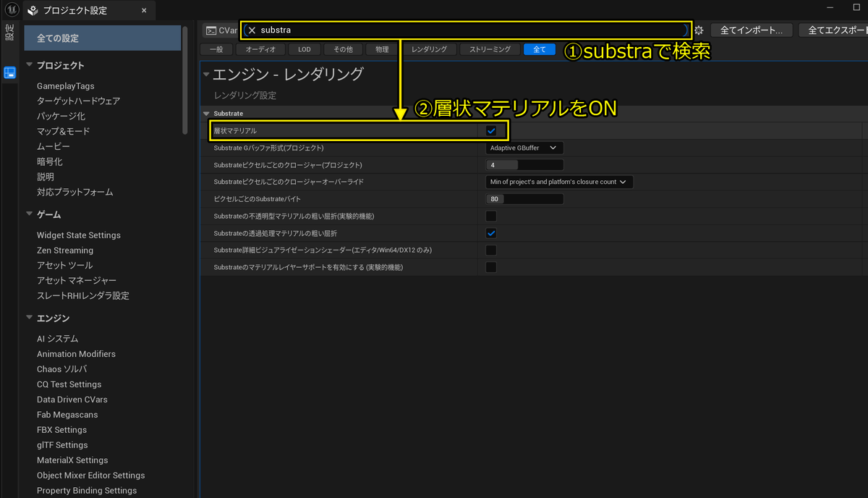Open FBX Settings
This screenshot has width=868, height=498.
click(61, 430)
